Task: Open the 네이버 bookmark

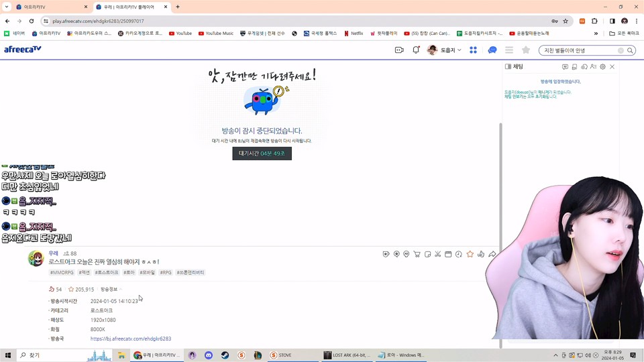Action: (14, 34)
